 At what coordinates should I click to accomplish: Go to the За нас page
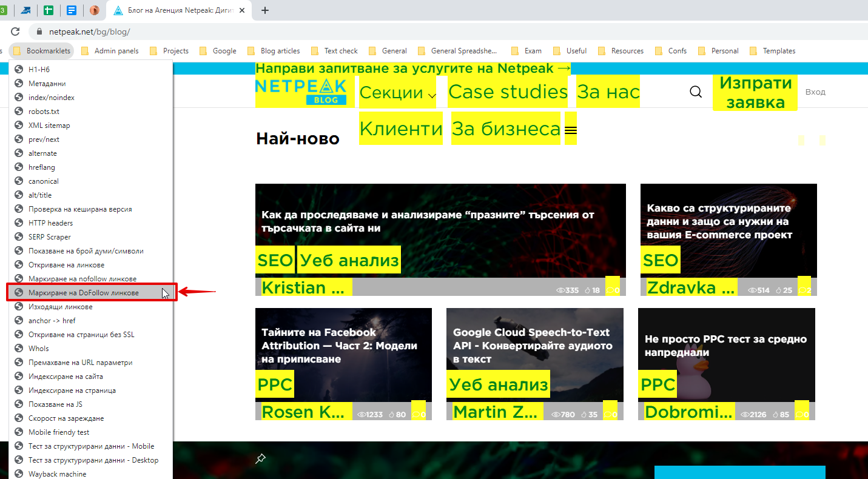point(608,92)
